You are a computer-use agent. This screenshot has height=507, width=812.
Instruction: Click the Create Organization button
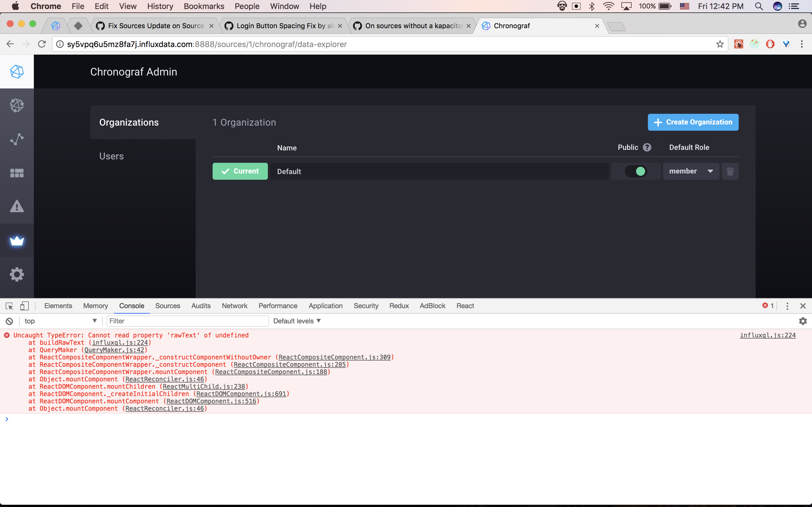pyautogui.click(x=693, y=122)
